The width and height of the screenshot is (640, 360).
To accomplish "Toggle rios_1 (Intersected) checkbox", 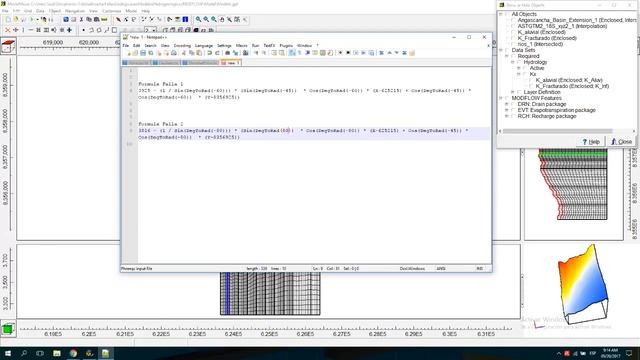I will (x=513, y=44).
